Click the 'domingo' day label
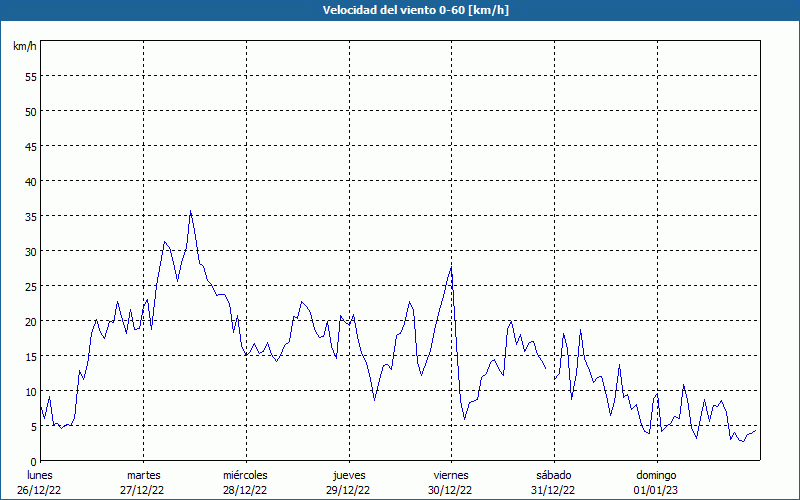Image resolution: width=800 pixels, height=500 pixels. [655, 475]
